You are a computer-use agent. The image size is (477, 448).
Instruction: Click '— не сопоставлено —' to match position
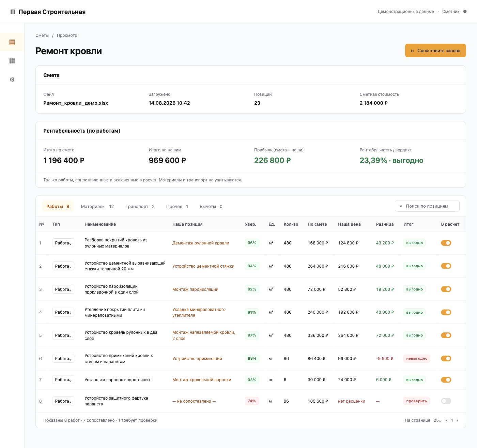[194, 401]
